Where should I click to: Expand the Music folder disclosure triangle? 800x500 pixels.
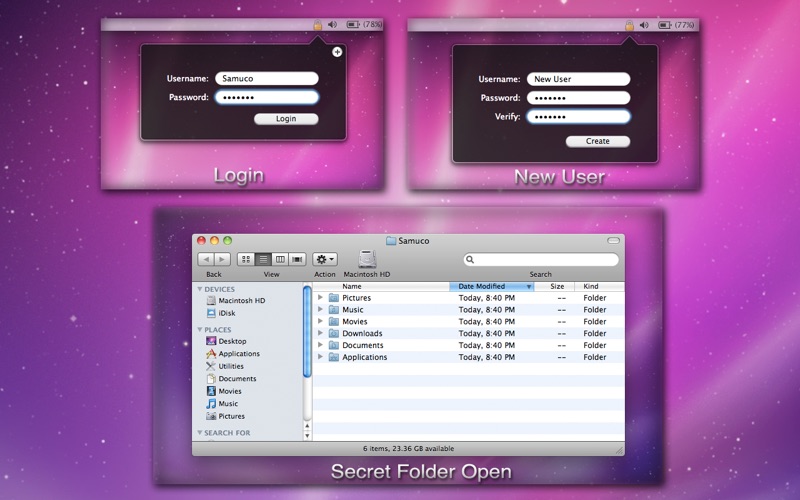(x=320, y=309)
